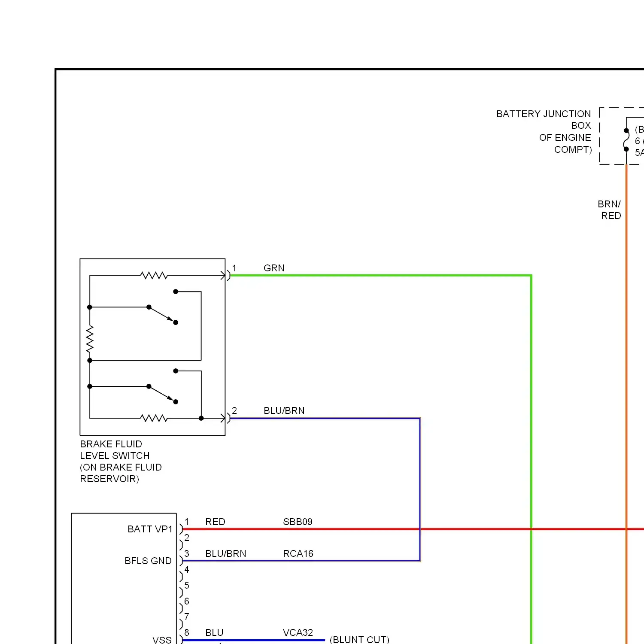The width and height of the screenshot is (644, 644).
Task: Click the GRN wire label at pin 1
Action: 274,268
